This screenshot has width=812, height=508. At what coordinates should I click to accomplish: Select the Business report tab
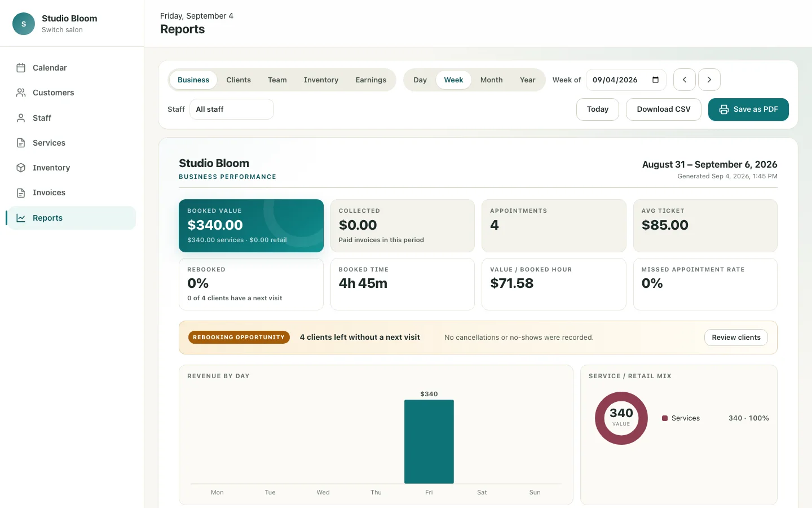tap(193, 80)
